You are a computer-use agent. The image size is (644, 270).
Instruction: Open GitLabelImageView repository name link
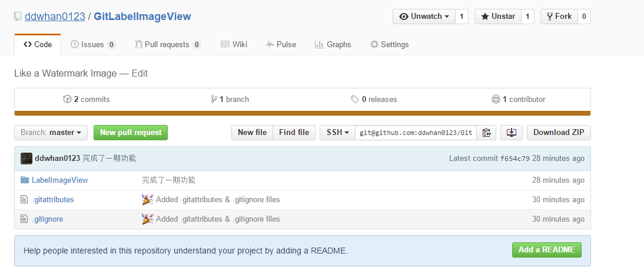coord(142,17)
